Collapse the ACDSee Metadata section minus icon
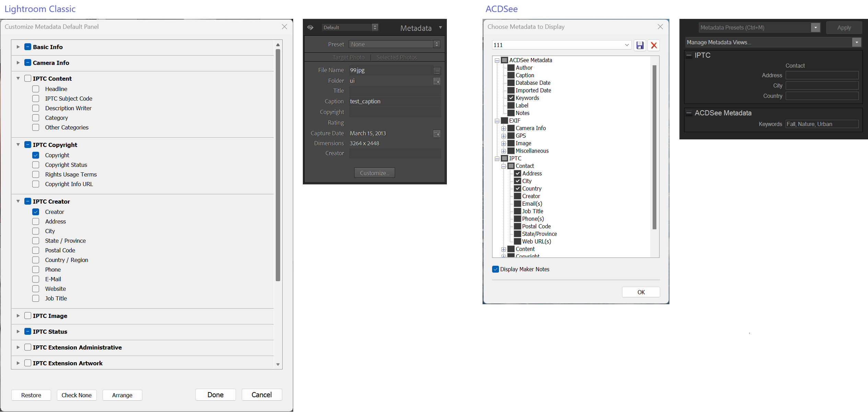 click(x=689, y=113)
